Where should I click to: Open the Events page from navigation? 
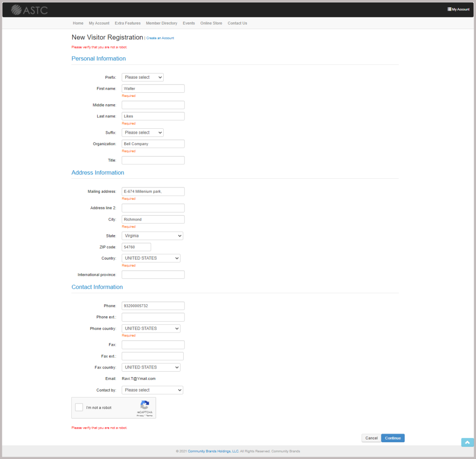click(189, 23)
